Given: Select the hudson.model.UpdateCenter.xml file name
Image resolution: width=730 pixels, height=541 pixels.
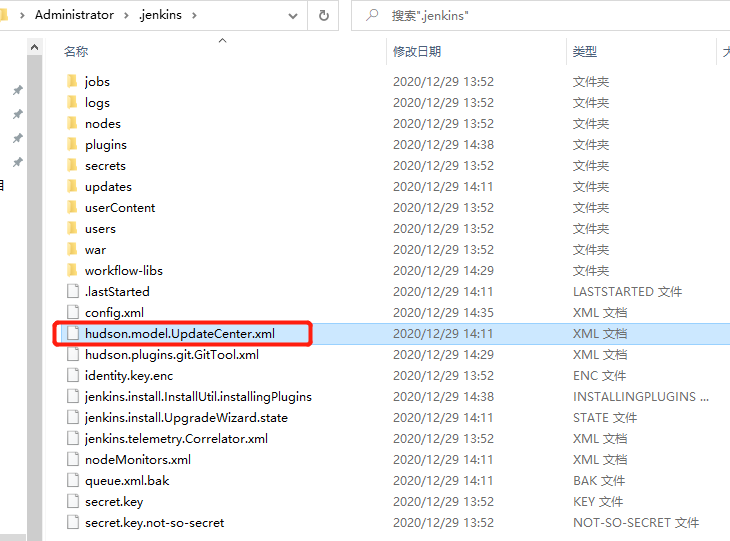Looking at the screenshot, I should click(180, 333).
